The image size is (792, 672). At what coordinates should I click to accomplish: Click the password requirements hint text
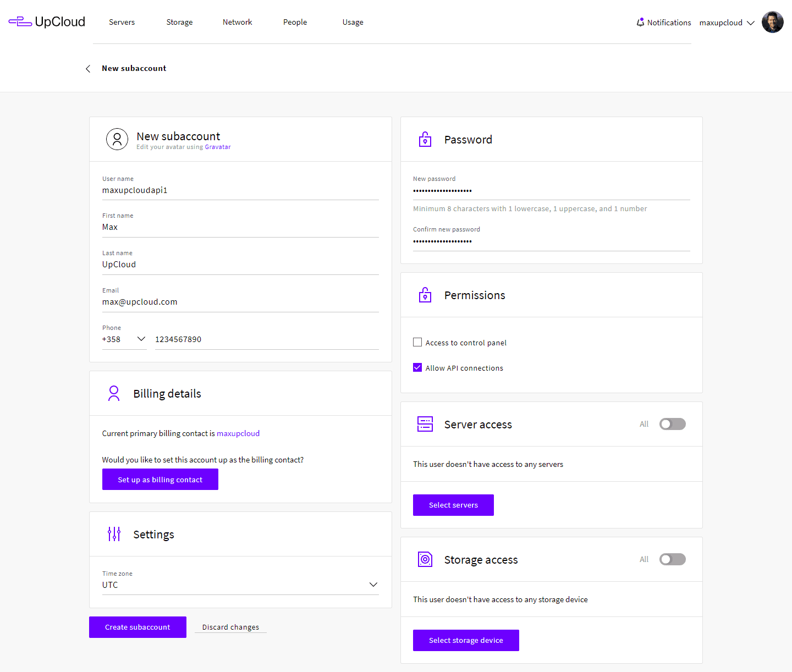(x=530, y=208)
